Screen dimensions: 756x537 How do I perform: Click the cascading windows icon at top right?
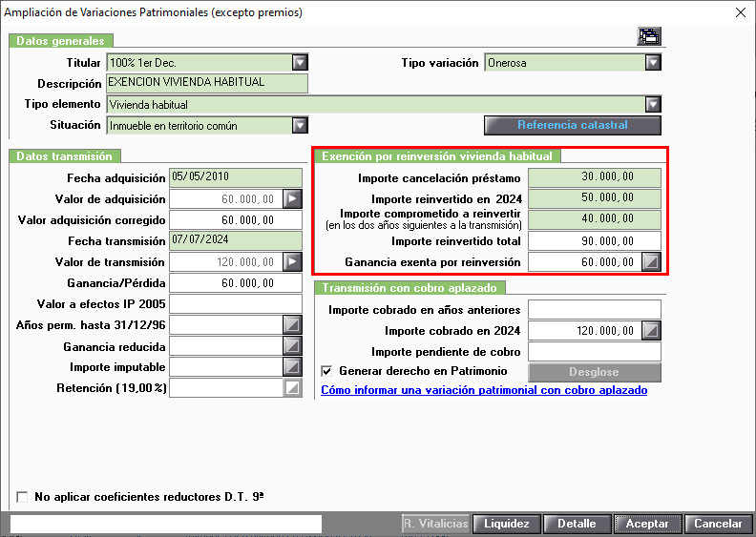[648, 36]
